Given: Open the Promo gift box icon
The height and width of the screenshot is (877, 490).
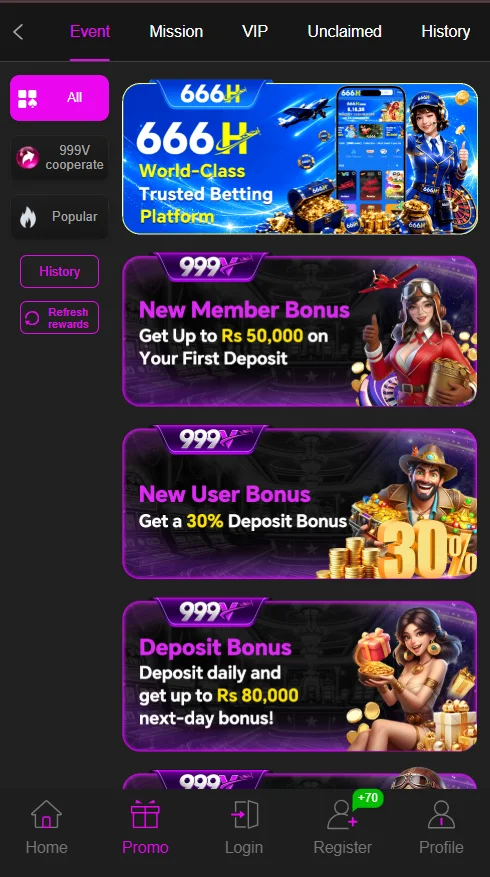Looking at the screenshot, I should click(145, 814).
